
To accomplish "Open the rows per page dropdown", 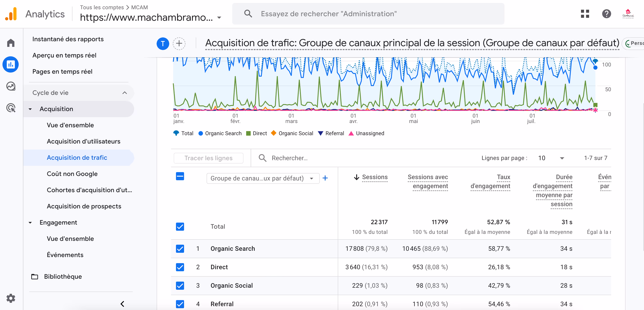I will 551,158.
